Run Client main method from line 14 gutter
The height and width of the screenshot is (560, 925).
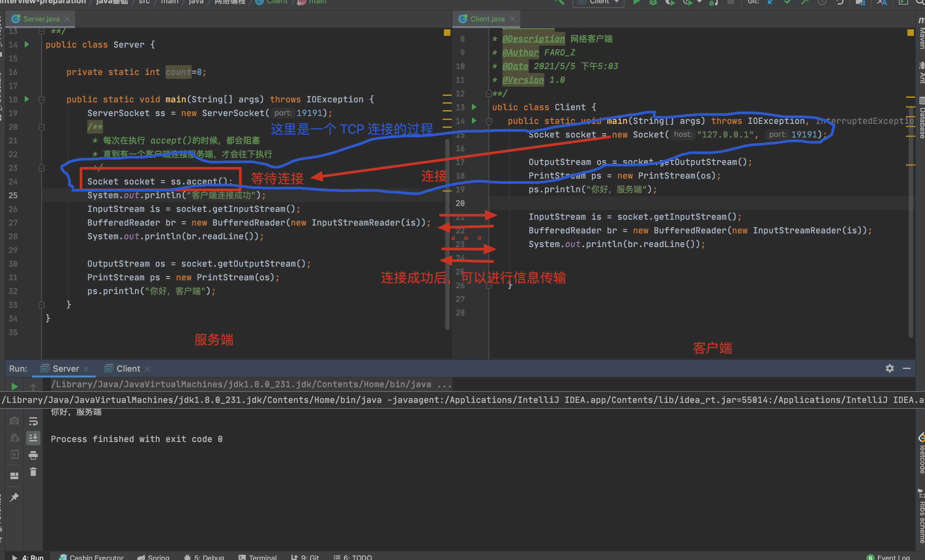click(474, 121)
